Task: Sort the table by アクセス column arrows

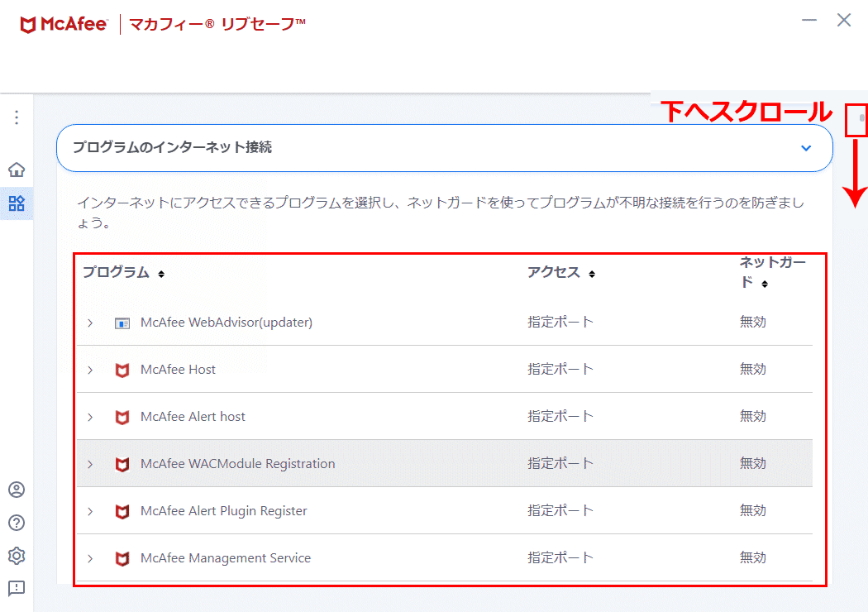Action: [592, 274]
